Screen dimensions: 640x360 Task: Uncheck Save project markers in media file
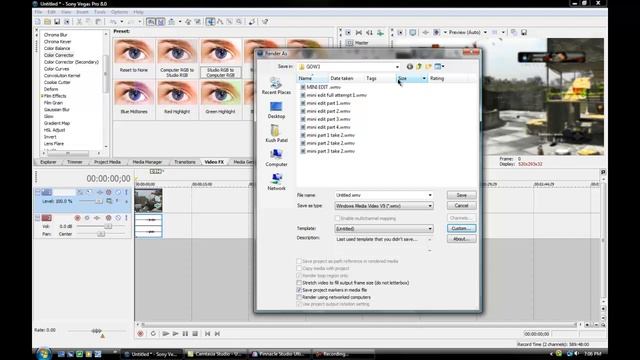point(299,290)
